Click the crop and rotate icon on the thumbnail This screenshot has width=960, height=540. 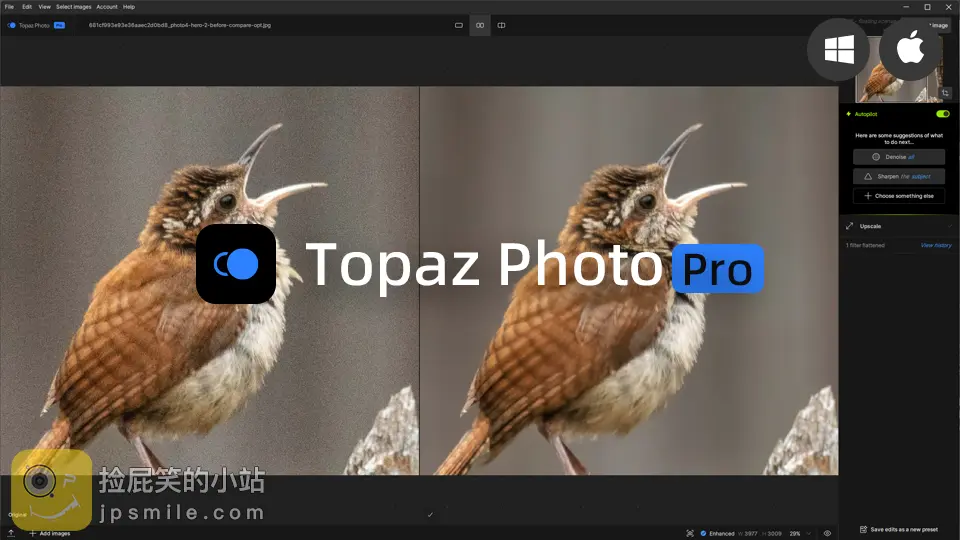[945, 93]
